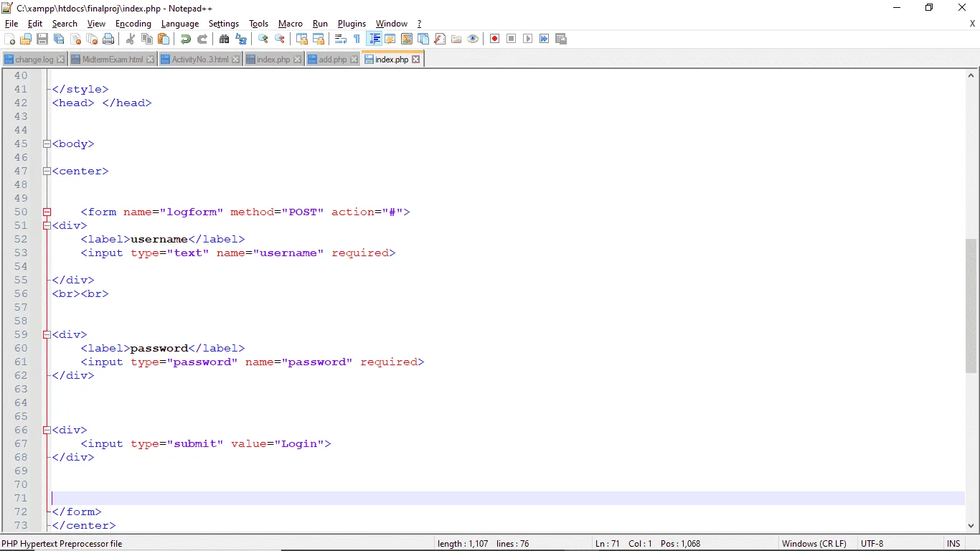Toggle Show All Characters pilcrow button
980x551 pixels.
(x=357, y=39)
